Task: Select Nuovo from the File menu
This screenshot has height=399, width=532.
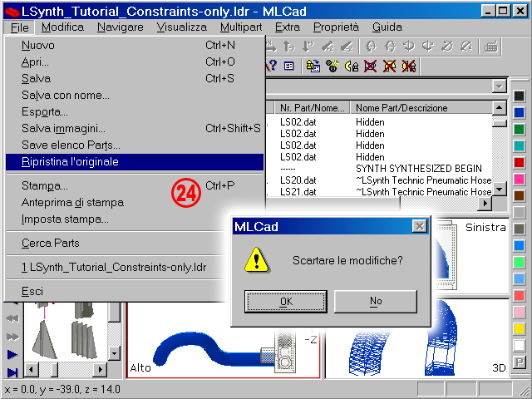Action: [x=135, y=45]
